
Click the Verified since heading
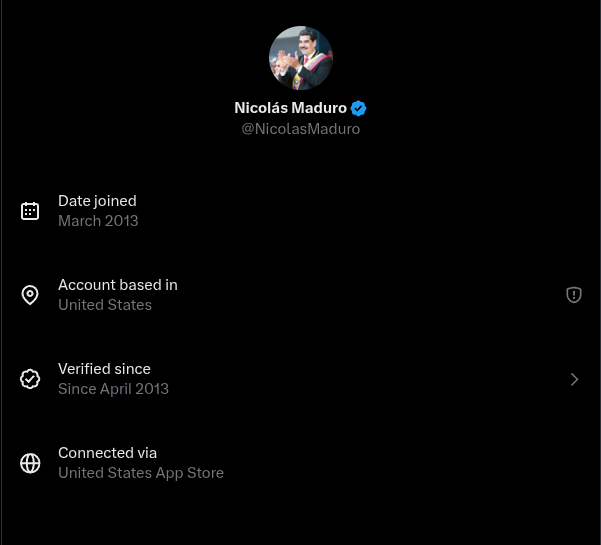pos(104,369)
